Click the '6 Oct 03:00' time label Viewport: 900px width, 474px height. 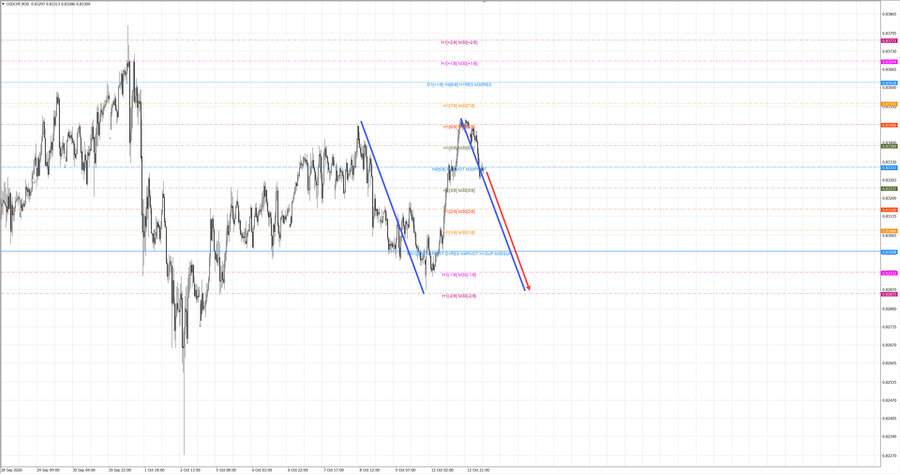[262, 470]
